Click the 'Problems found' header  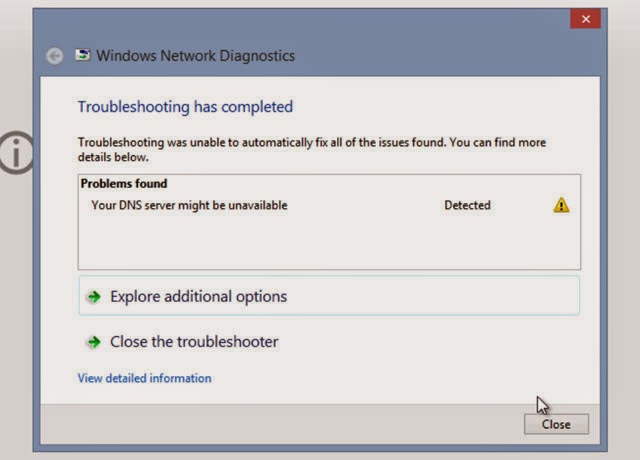[124, 184]
